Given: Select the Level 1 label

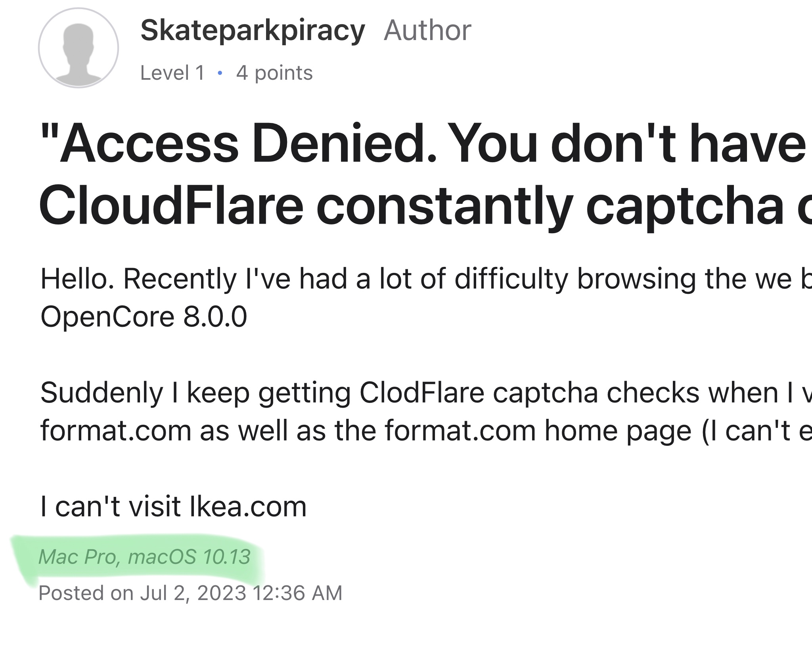Looking at the screenshot, I should [172, 73].
